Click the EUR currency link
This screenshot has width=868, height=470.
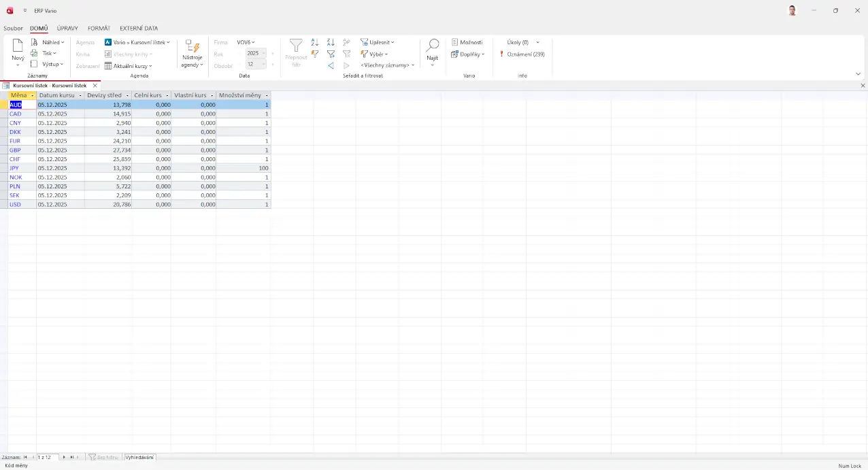tap(14, 141)
